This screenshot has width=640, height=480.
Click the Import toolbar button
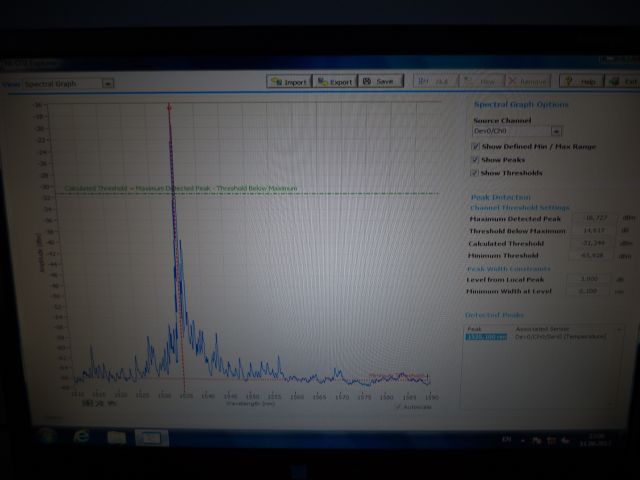coord(289,82)
